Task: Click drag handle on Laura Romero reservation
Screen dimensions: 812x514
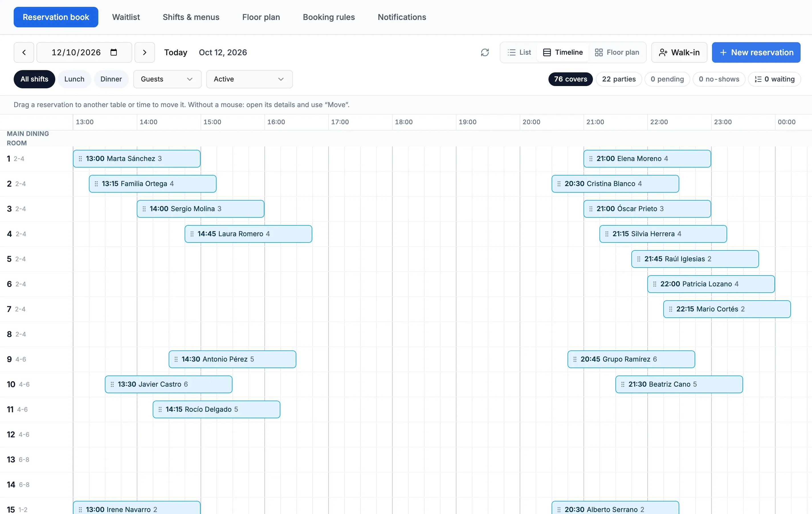Action: coord(192,234)
